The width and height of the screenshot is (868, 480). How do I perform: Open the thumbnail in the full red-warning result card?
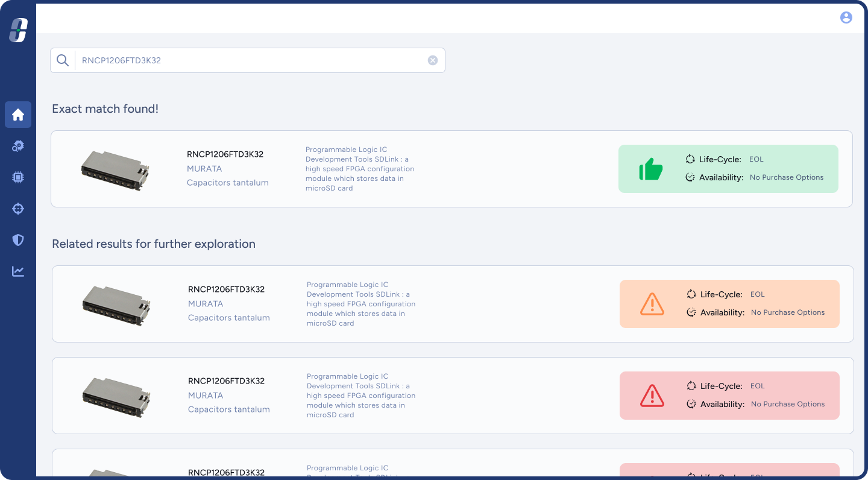tap(116, 397)
